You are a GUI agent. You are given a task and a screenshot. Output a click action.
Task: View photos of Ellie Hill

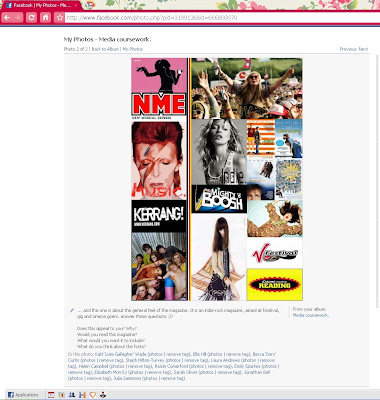click(216, 354)
